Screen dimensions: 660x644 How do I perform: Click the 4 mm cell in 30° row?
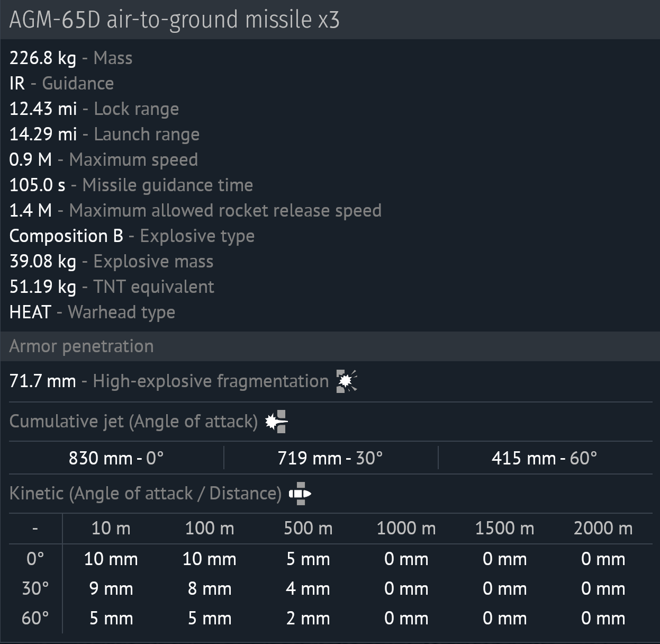click(308, 588)
